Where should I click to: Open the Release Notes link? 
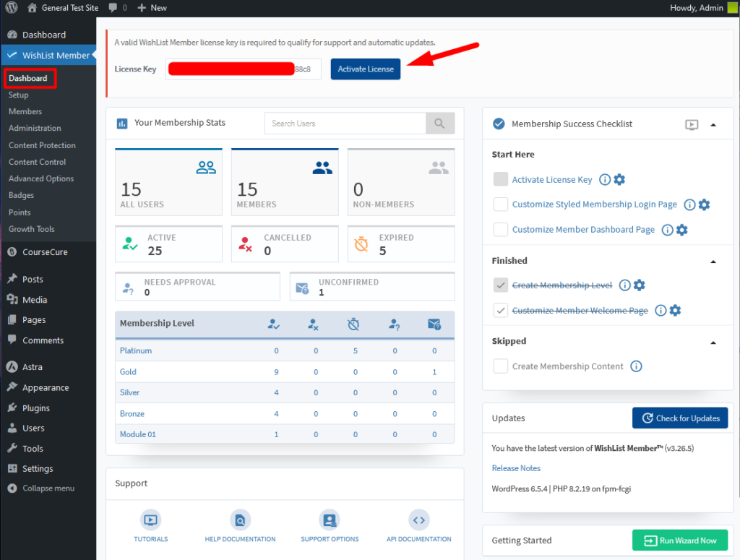[516, 468]
